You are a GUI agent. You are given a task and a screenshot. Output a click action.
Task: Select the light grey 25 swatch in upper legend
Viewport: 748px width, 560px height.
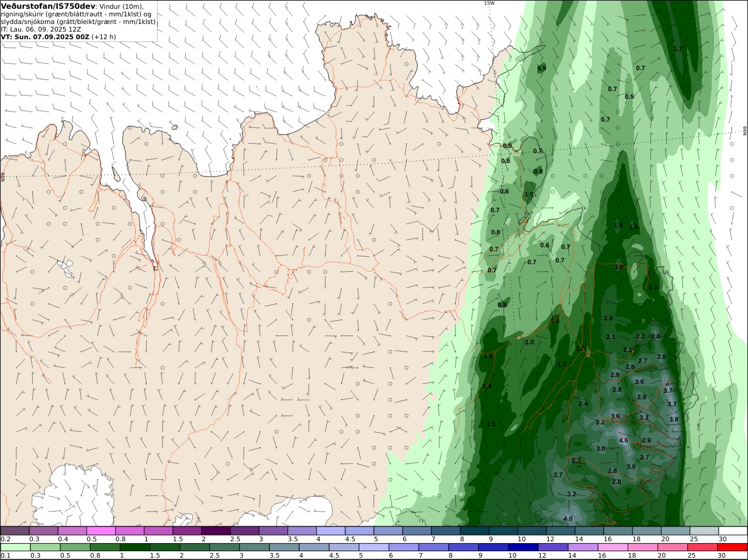[704, 531]
